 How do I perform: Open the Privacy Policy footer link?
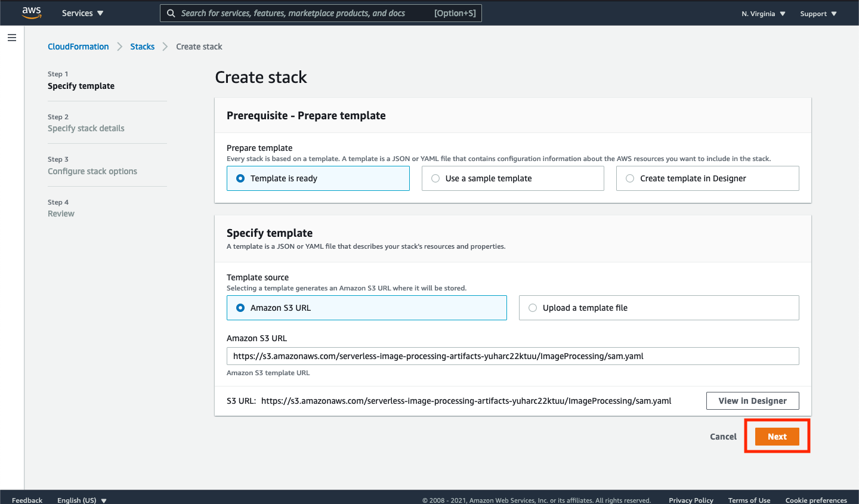click(691, 500)
